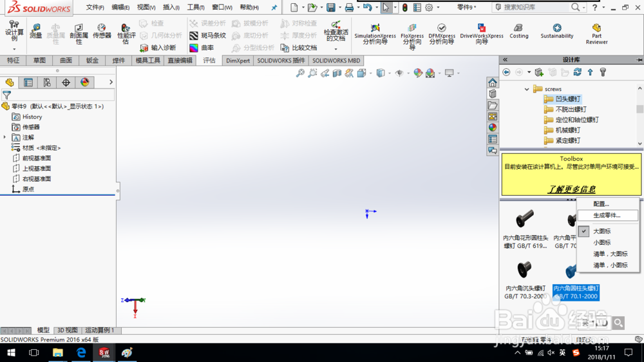
Task: Open Compare Documents tool
Action: tap(299, 48)
